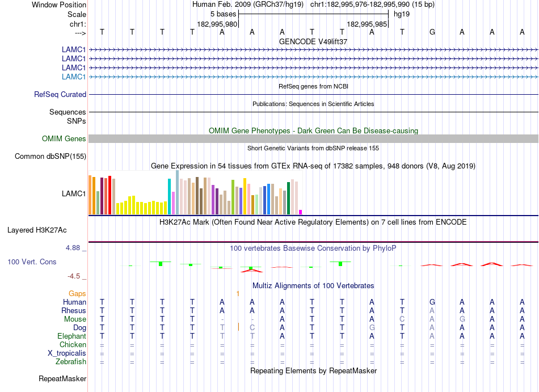Click the C base in the Mouse alignment row
The width and height of the screenshot is (539, 392).
click(x=402, y=319)
